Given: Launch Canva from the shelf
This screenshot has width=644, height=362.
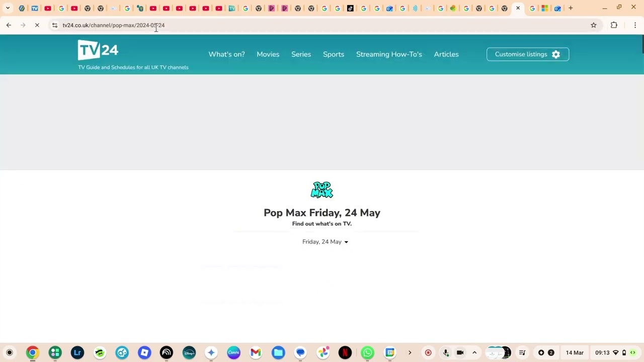Looking at the screenshot, I should click(233, 352).
